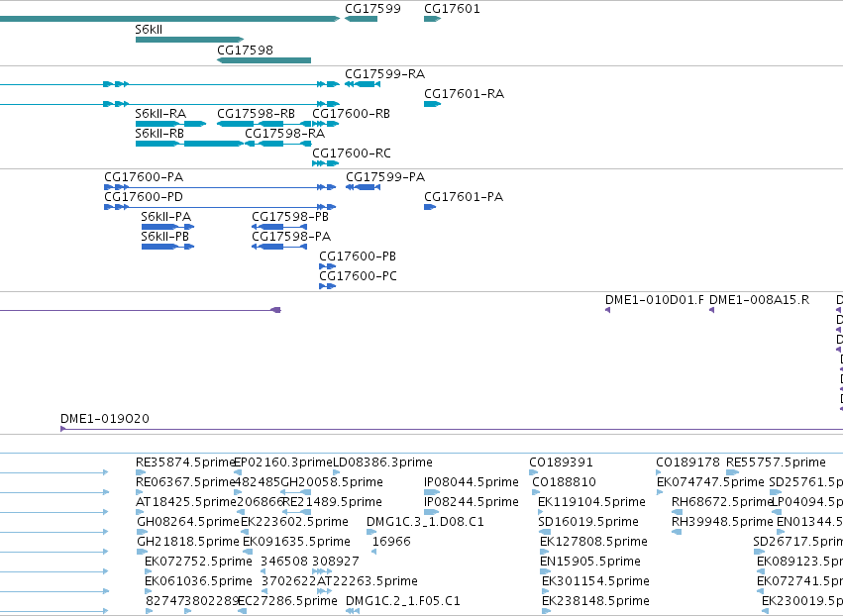Viewport: 843px width, 616px height.
Task: Click protein label CG17598-PB
Action: (290, 217)
